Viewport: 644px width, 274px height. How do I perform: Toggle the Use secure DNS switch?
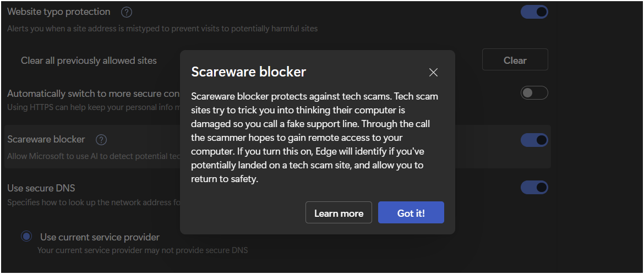534,188
